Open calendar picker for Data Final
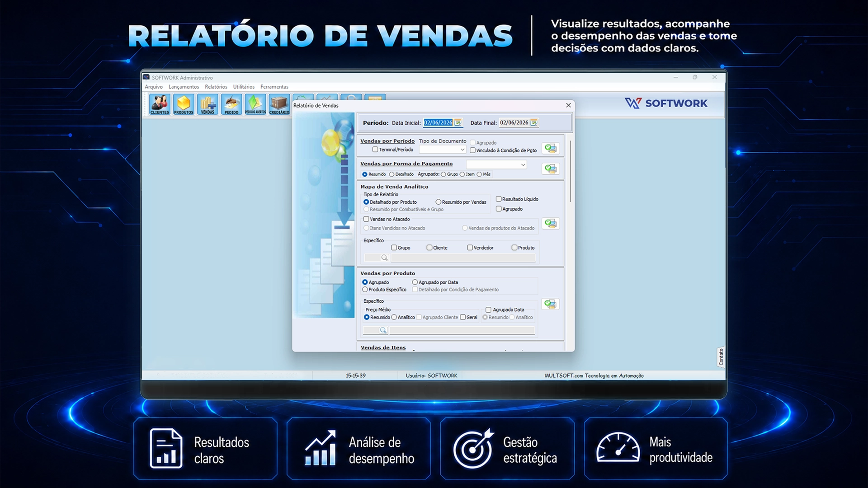 tap(534, 123)
